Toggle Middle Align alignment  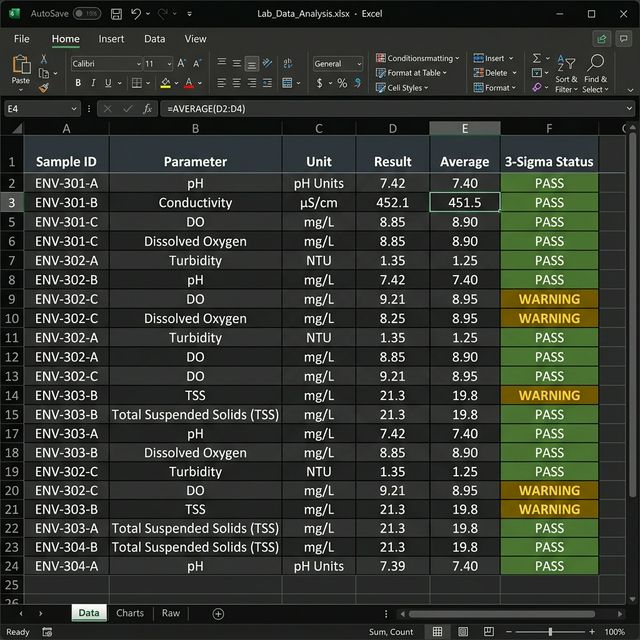coord(237,63)
